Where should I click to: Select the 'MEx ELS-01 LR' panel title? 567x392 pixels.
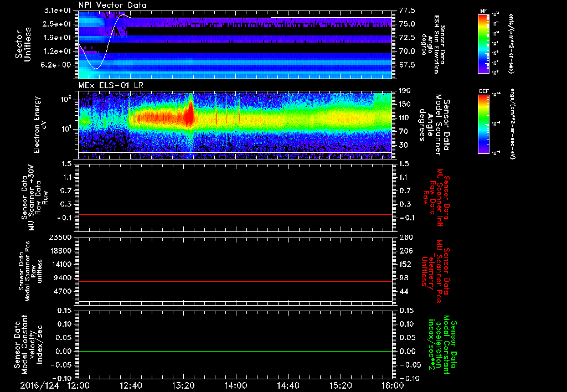pos(110,85)
